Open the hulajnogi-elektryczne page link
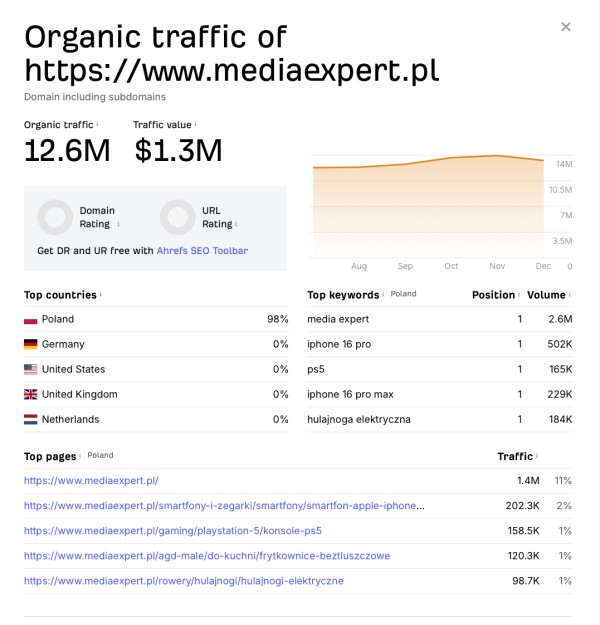The height and width of the screenshot is (625, 600). (183, 581)
